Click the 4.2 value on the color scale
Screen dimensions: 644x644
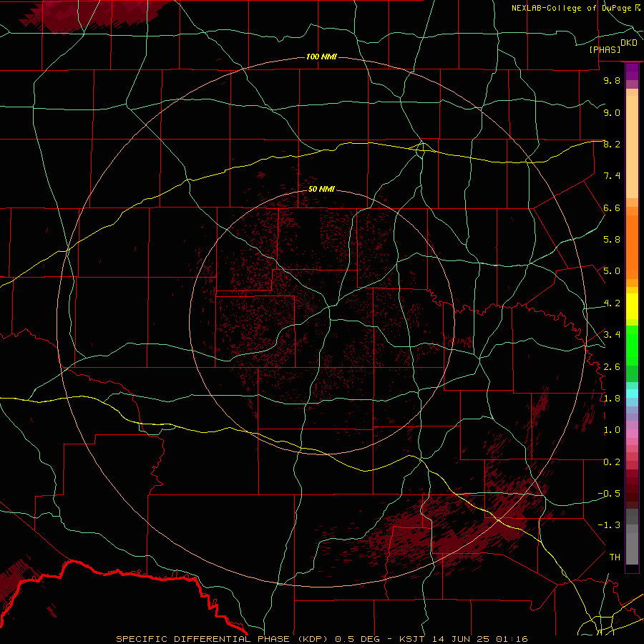612,303
